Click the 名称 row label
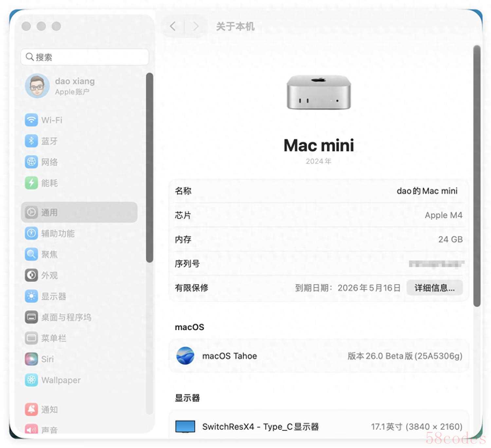Screen dimensions: 491x448 tap(183, 191)
